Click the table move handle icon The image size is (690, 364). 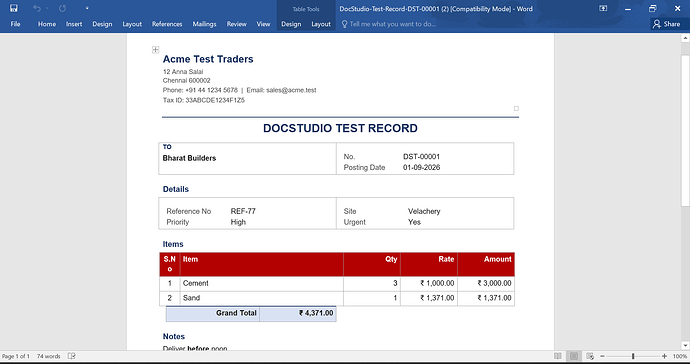point(155,50)
